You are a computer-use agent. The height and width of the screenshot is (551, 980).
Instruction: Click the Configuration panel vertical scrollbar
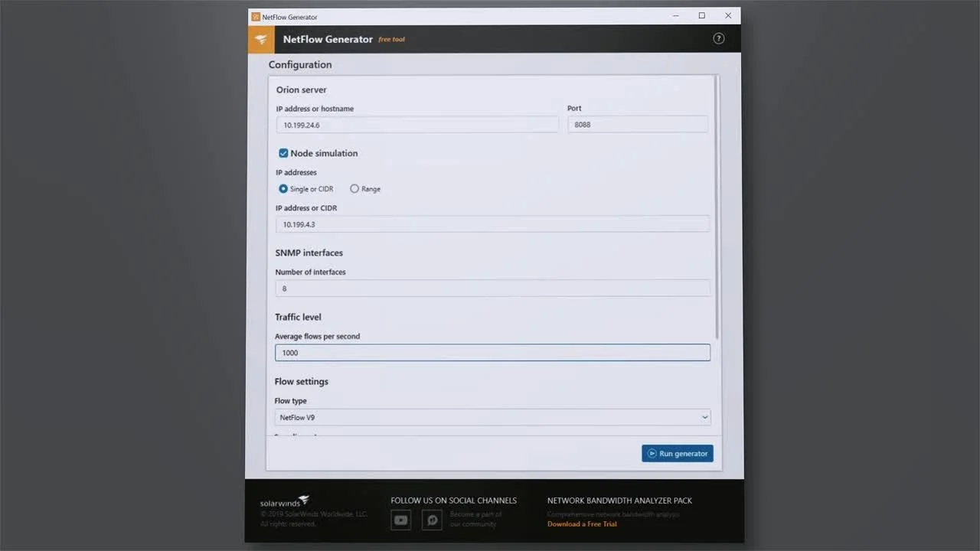(717, 207)
